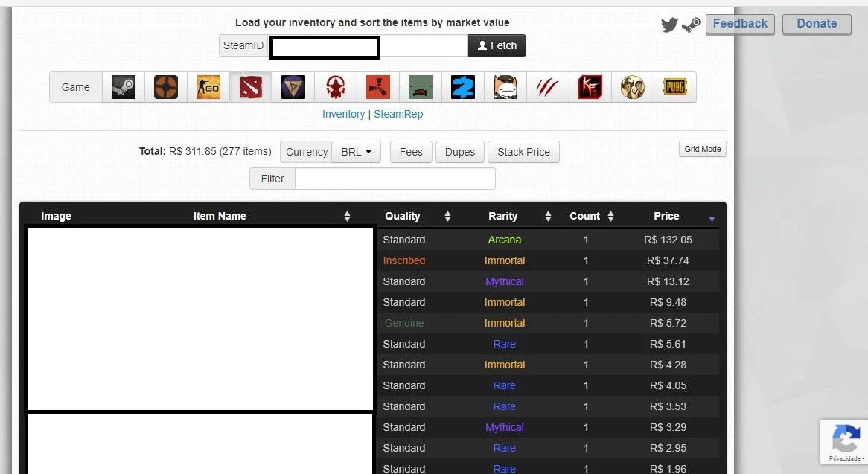This screenshot has width=868, height=474.
Task: Click the R$ 5.61 price
Action: coord(668,344)
